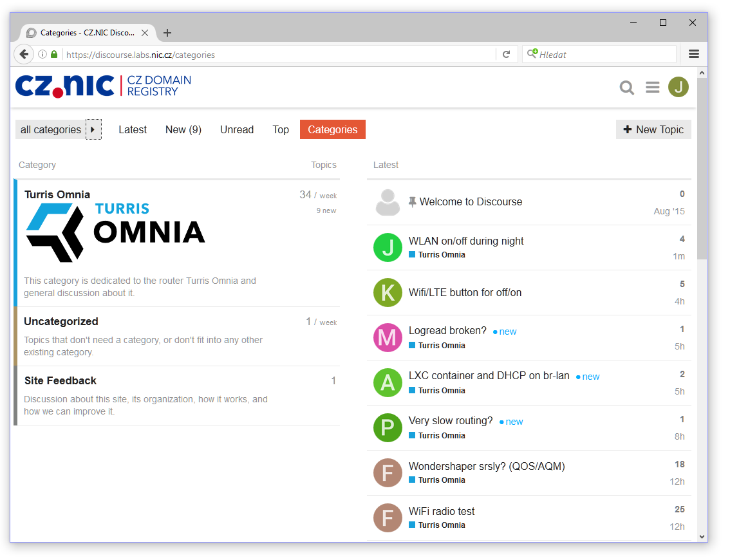Click the F avatar for WiFi radio test
This screenshot has width=730, height=560.
click(x=388, y=518)
